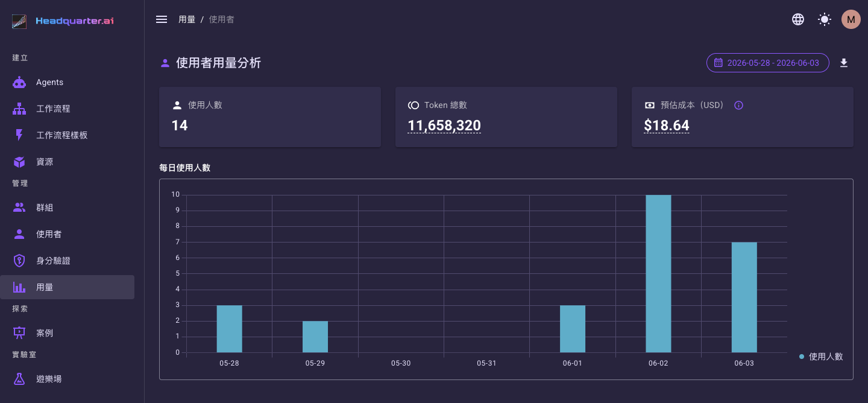Screen dimensions: 868x403
Task: Click the 工作流程 hierarchy icon
Action: click(19, 109)
